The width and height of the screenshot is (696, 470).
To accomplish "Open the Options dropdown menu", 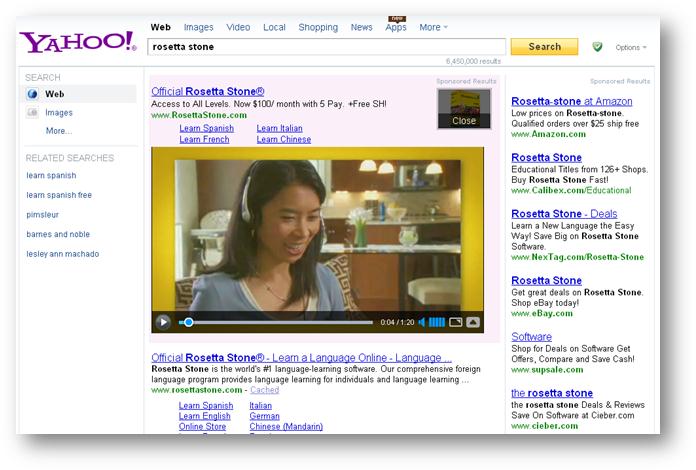I will (x=631, y=47).
